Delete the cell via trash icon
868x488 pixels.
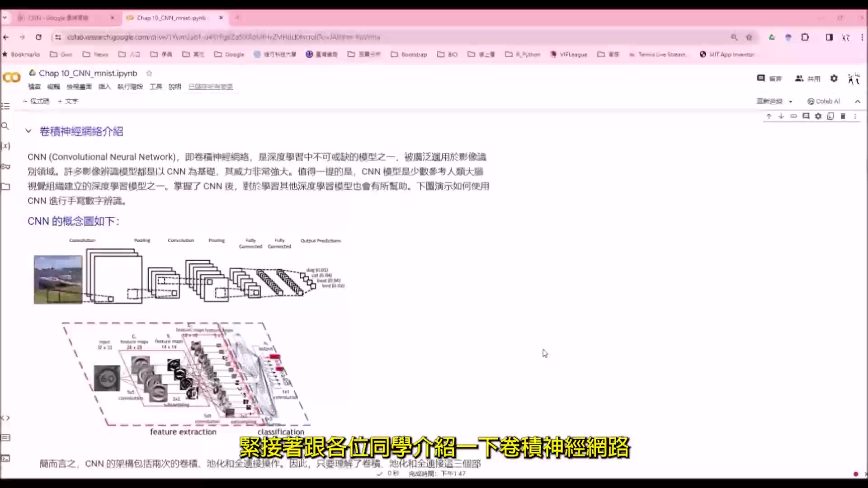click(x=843, y=116)
